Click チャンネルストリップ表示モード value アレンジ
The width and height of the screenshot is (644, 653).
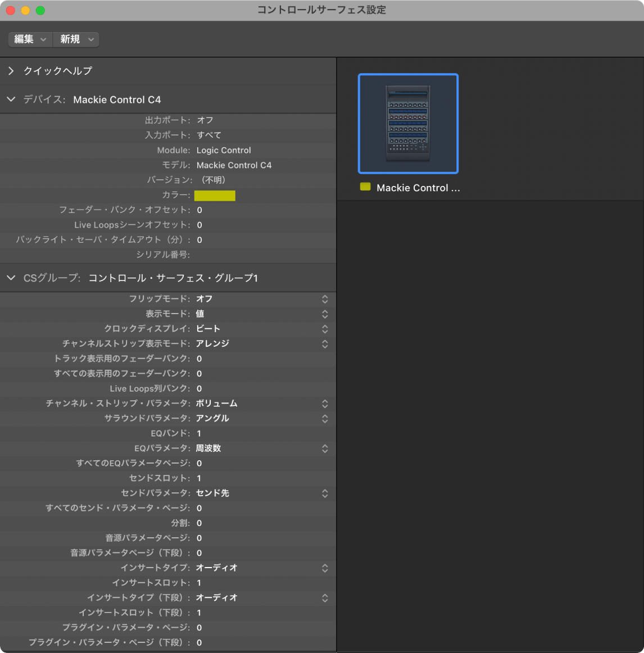(212, 344)
